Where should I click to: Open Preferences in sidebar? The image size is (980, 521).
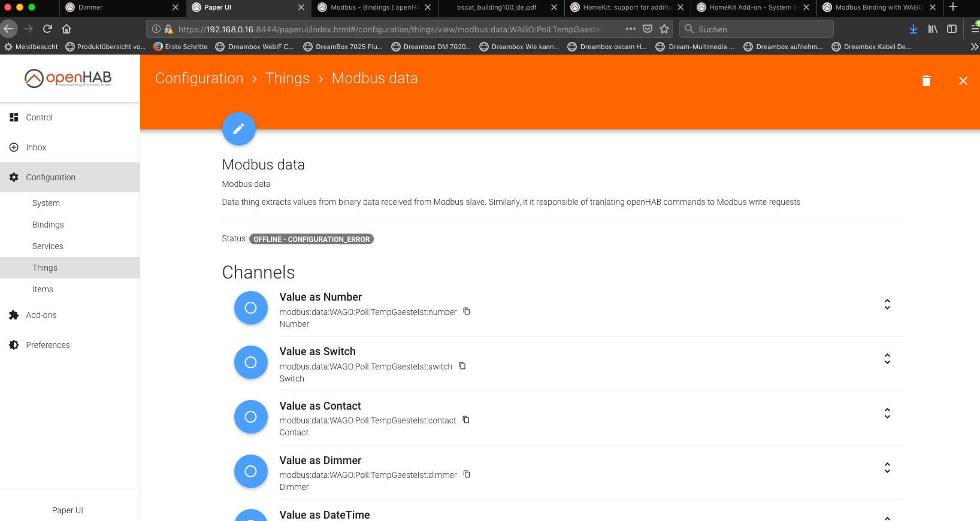(69, 345)
